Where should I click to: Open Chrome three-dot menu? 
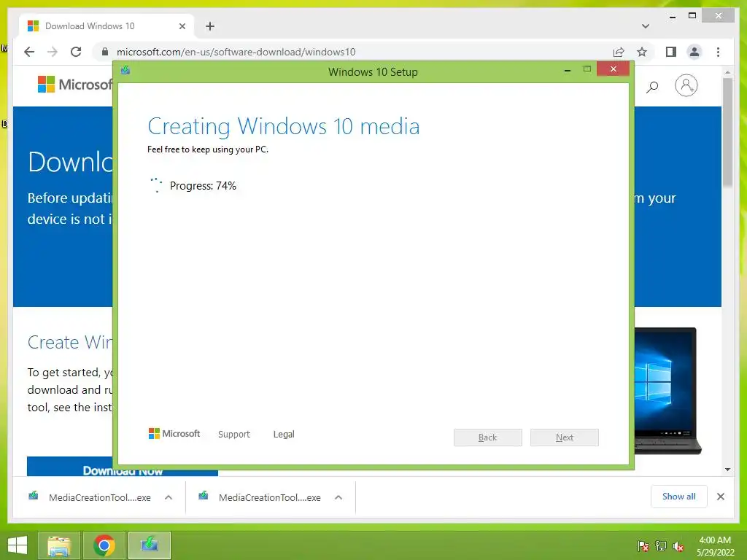pyautogui.click(x=718, y=52)
